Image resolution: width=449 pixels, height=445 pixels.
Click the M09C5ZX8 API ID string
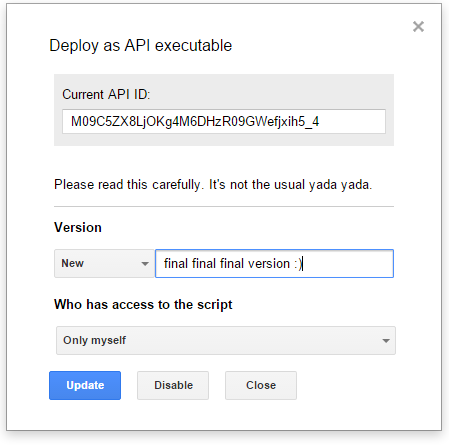(195, 122)
